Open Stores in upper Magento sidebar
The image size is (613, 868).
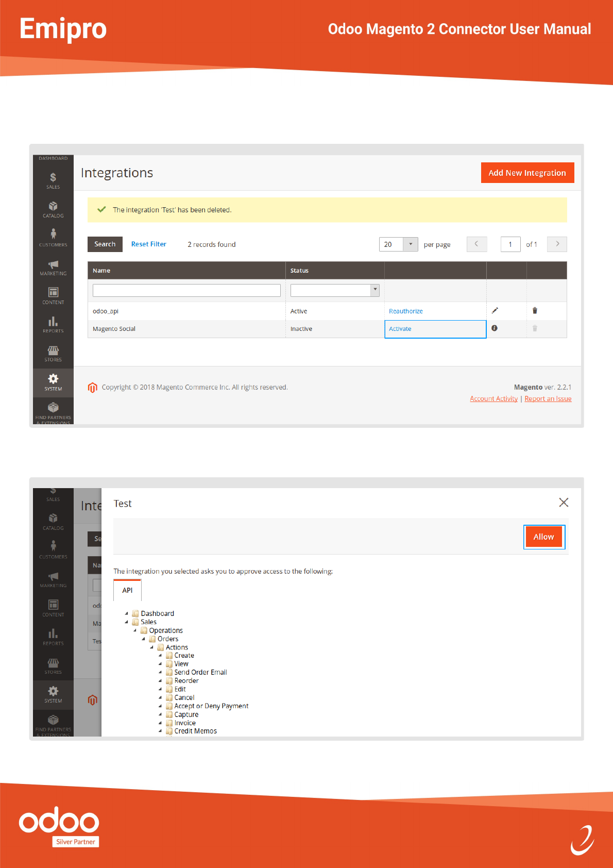tap(53, 354)
